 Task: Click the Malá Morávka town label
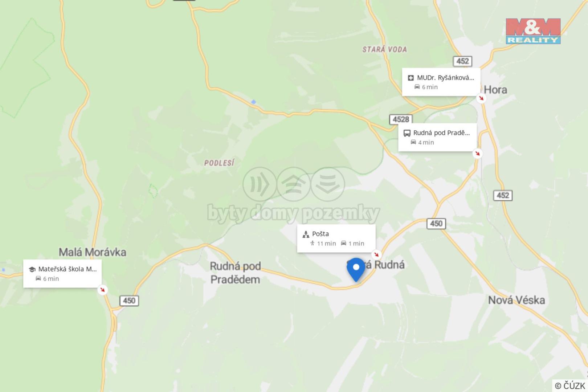tap(93, 252)
